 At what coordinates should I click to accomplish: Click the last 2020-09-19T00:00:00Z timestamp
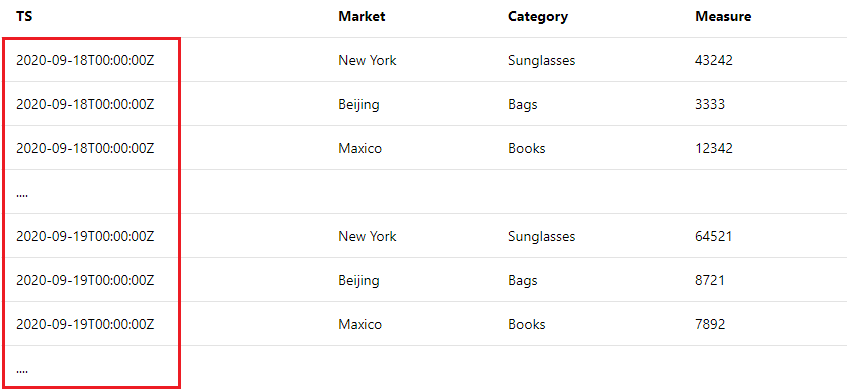pos(85,324)
